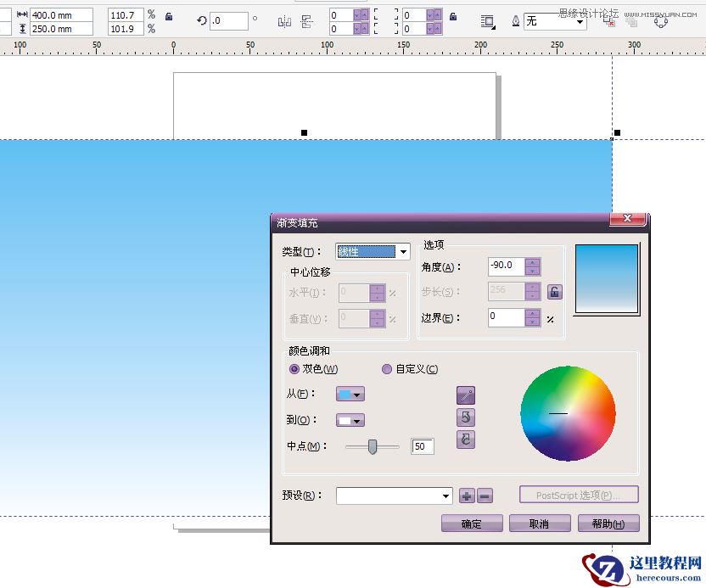The image size is (706, 588).
Task: Click the plus icon to add a preset
Action: pyautogui.click(x=466, y=495)
